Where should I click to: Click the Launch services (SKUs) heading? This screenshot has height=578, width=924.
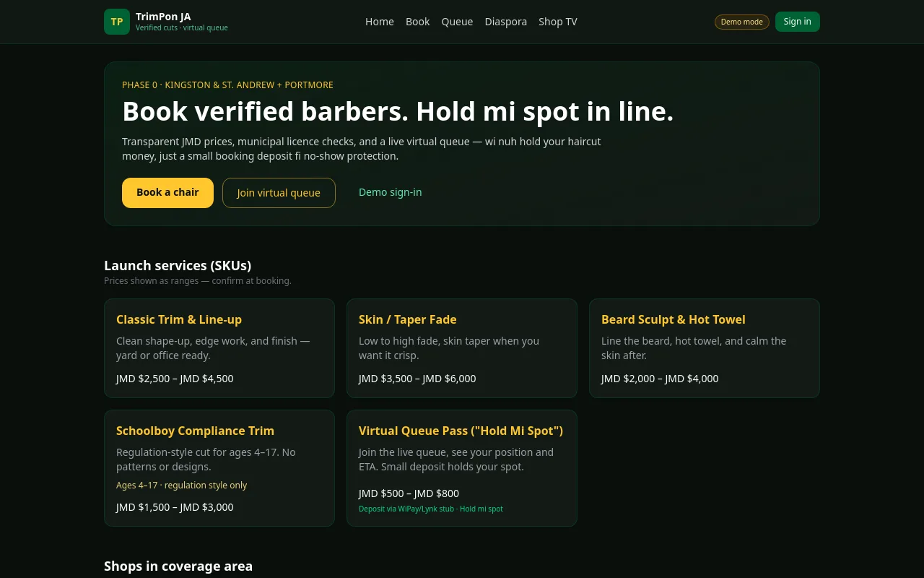(x=178, y=265)
